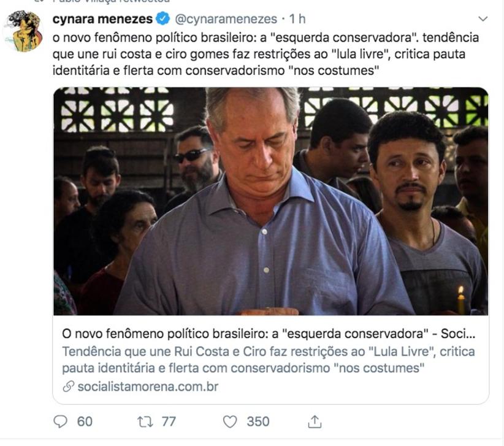Click the chain link icon beside the domain
This screenshot has height=446, width=504.
tap(69, 386)
